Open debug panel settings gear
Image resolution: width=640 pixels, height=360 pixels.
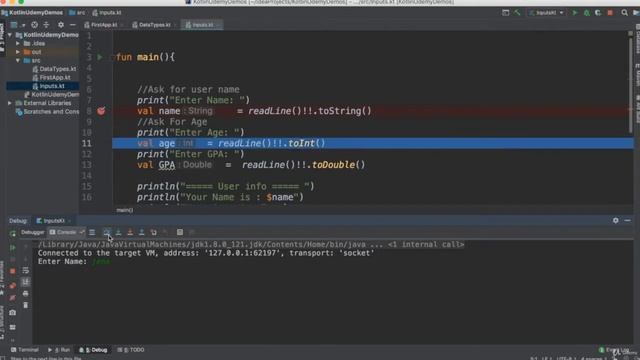[x=616, y=220]
